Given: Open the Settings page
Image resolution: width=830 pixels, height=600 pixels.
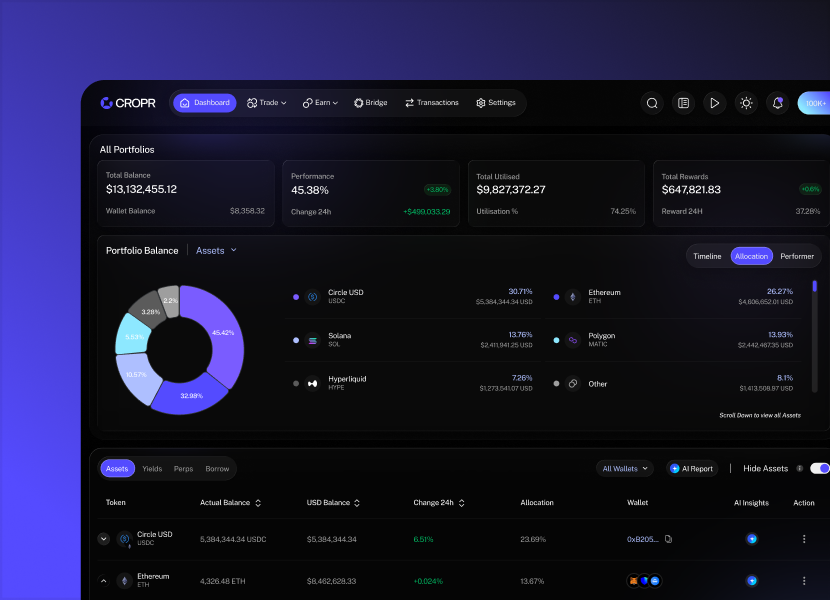Looking at the screenshot, I should click(496, 103).
